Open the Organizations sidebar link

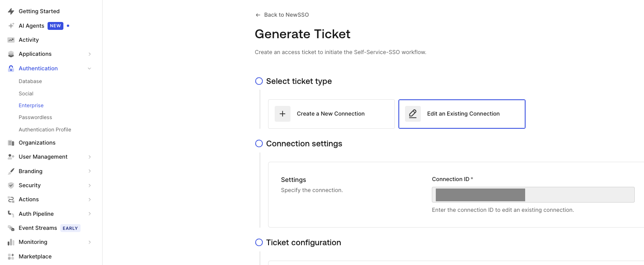[x=37, y=143]
